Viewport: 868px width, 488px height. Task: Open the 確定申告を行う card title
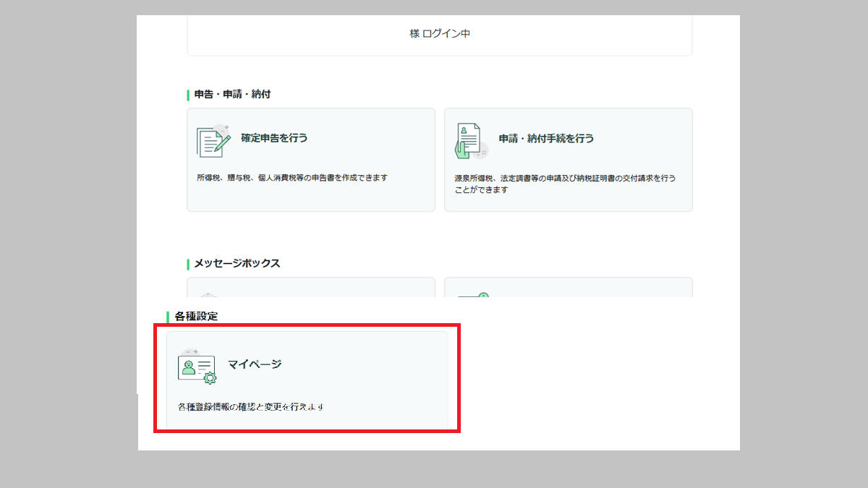(x=274, y=137)
